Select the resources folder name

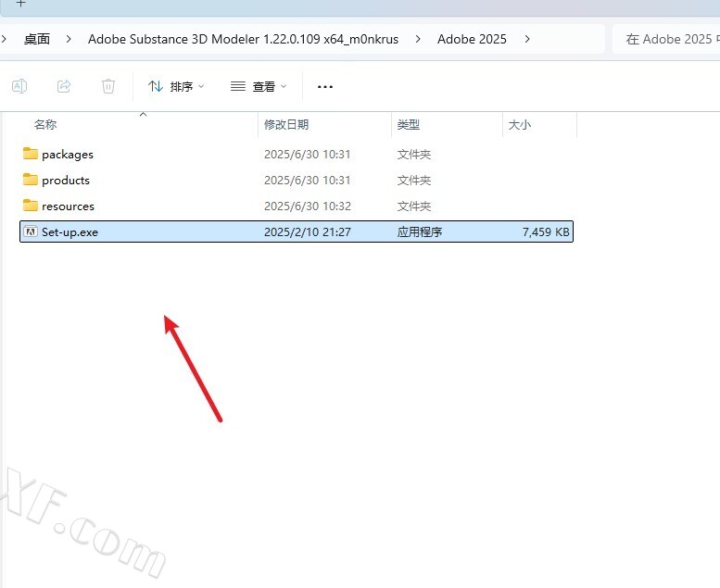pos(68,206)
